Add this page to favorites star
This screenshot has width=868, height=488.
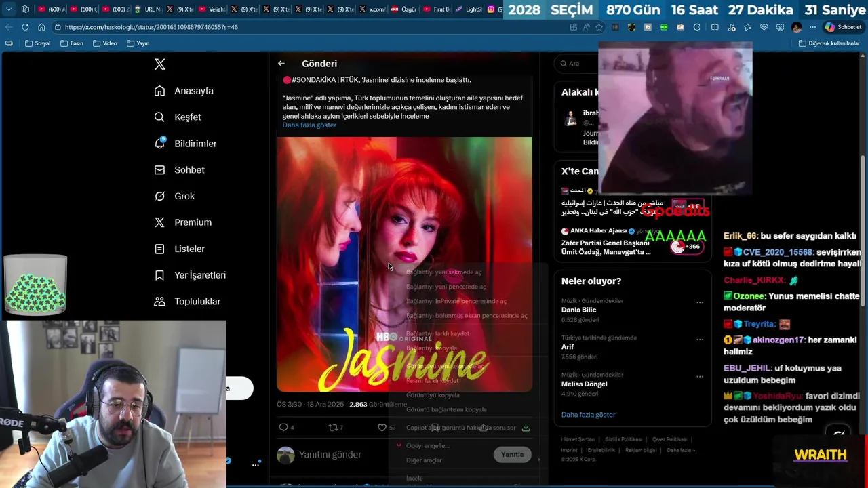(x=599, y=27)
